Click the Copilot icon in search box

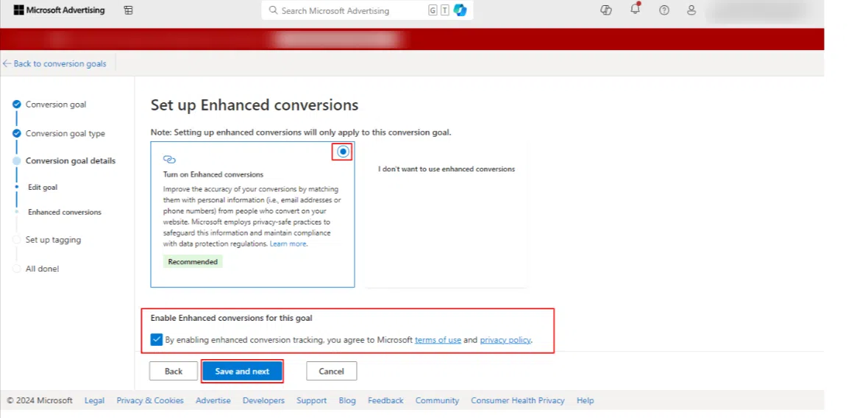click(x=460, y=10)
